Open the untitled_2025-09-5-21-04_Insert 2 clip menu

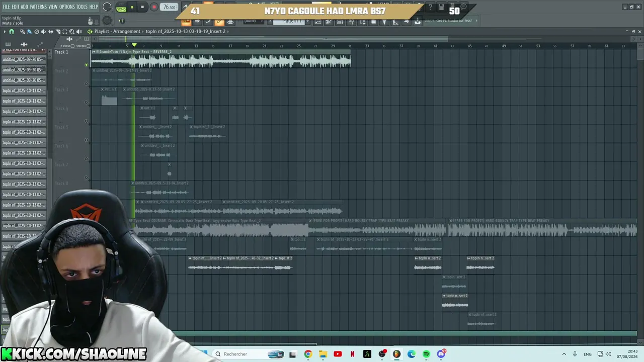133,183
